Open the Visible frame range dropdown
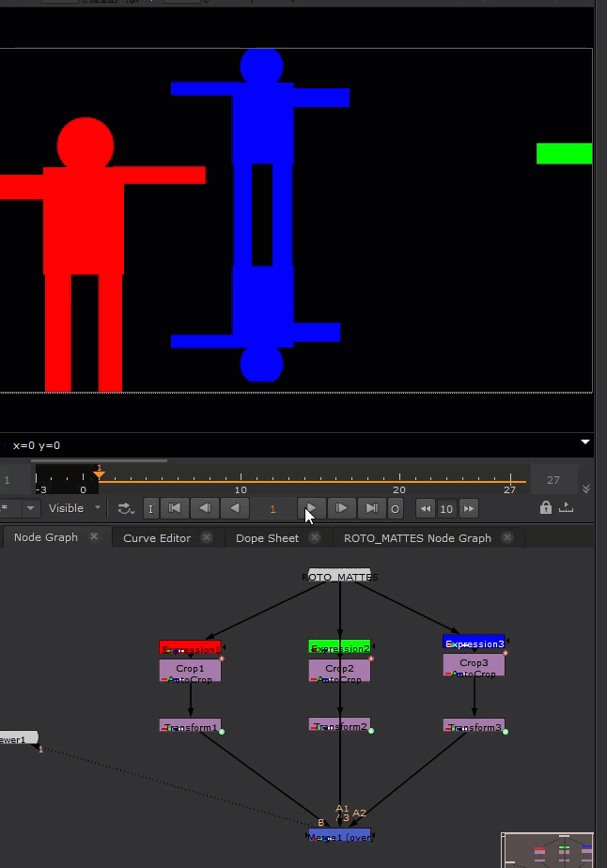This screenshot has height=868, width=607. (74, 508)
